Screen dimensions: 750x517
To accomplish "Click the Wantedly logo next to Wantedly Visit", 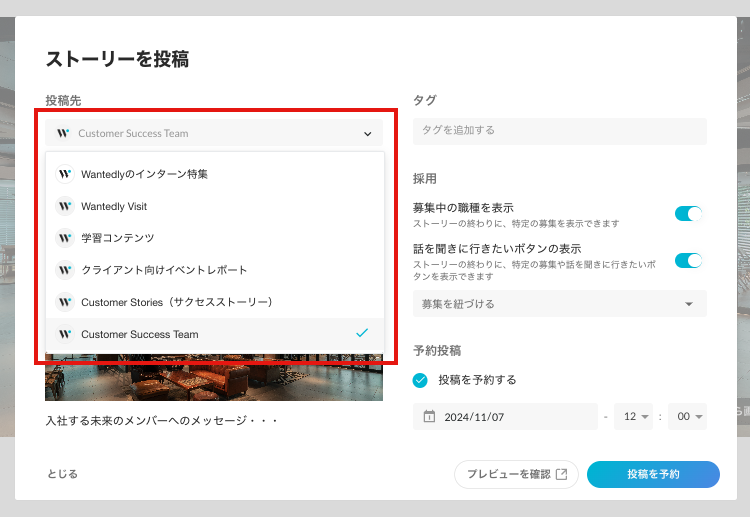I will click(x=65, y=206).
